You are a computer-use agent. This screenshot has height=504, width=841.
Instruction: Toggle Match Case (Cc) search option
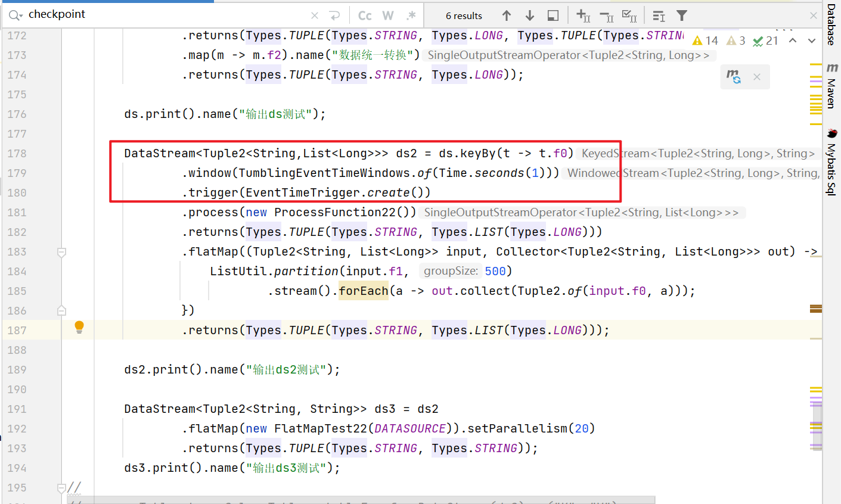point(365,15)
